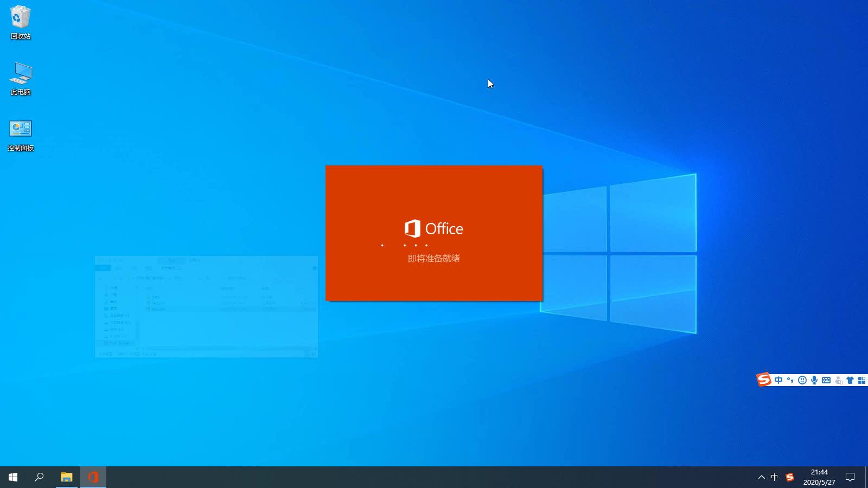This screenshot has height=488, width=868.
Task: Open taskbar search magnifier
Action: coord(39,477)
